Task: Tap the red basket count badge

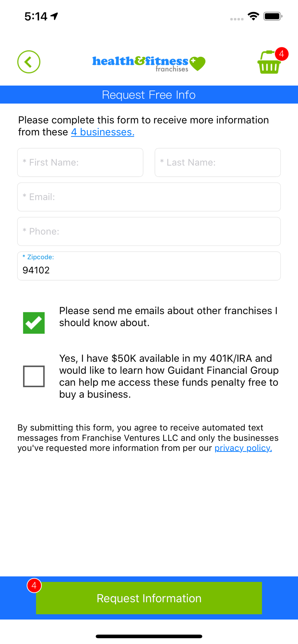Action: [282, 54]
